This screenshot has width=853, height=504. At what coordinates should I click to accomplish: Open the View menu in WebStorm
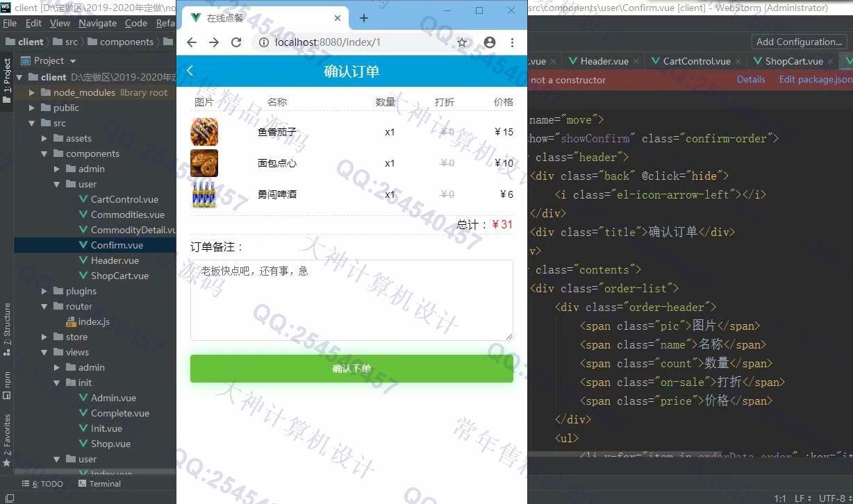pyautogui.click(x=60, y=23)
